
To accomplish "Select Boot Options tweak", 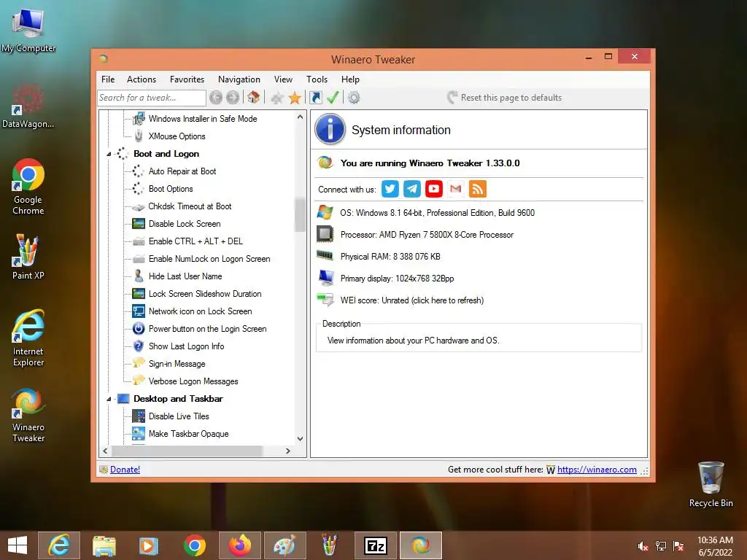I will (x=171, y=189).
